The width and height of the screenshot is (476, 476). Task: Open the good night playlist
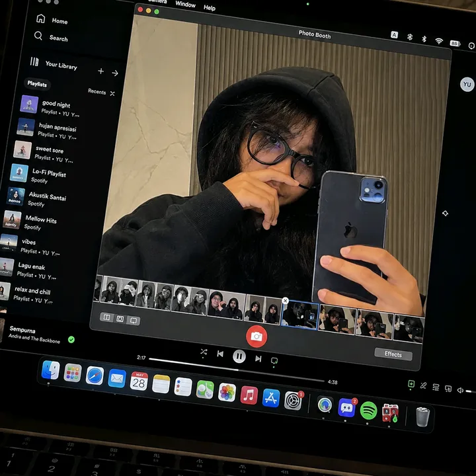click(50, 106)
